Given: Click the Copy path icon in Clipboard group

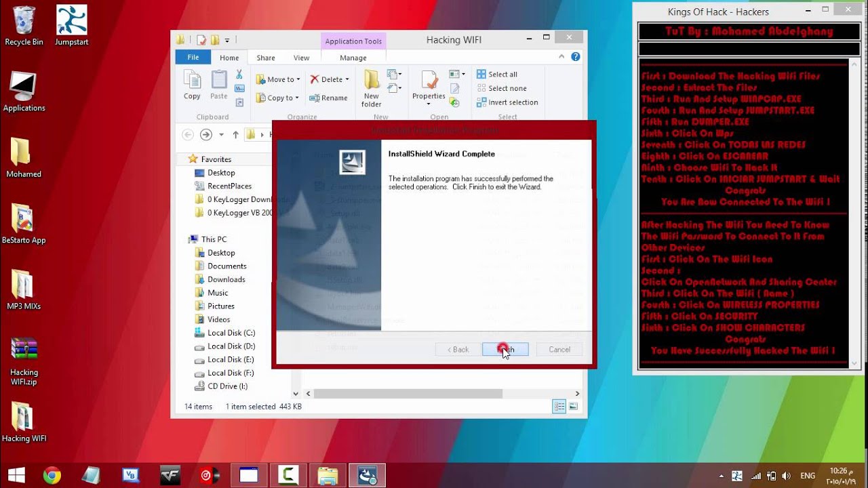Looking at the screenshot, I should 239,88.
